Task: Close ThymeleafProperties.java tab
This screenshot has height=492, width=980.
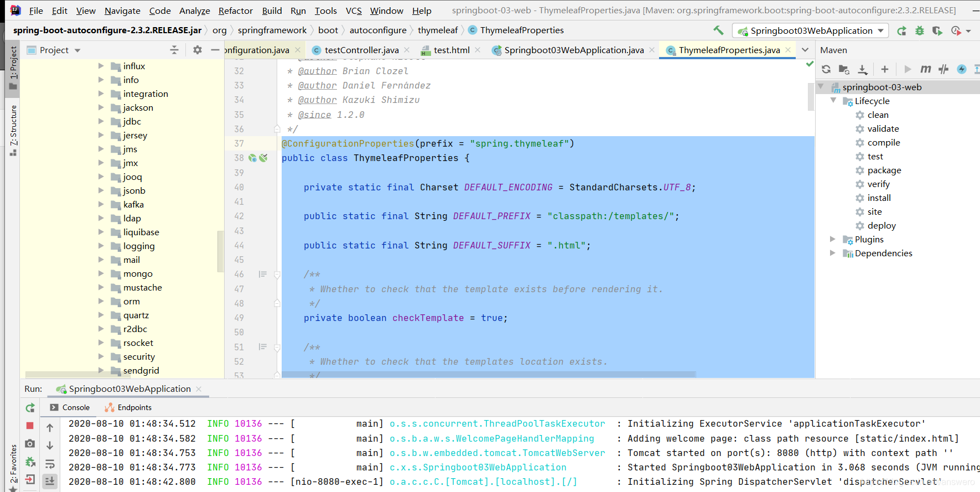Action: pos(788,50)
